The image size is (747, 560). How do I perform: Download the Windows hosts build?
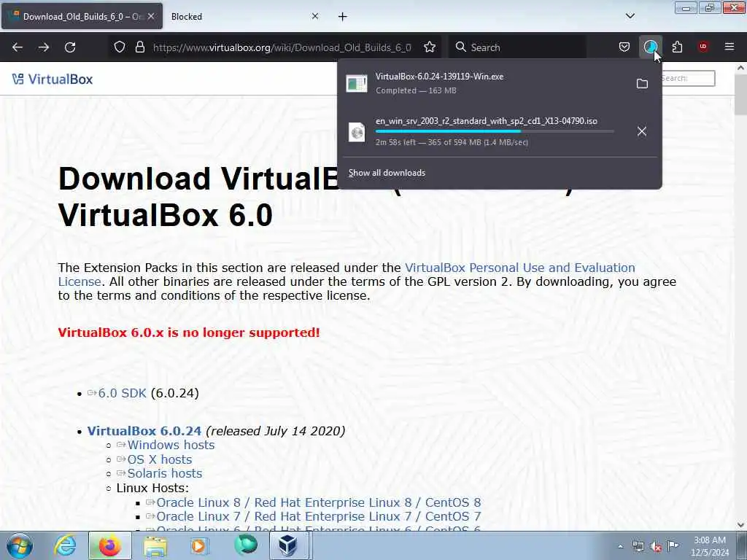[x=171, y=446]
